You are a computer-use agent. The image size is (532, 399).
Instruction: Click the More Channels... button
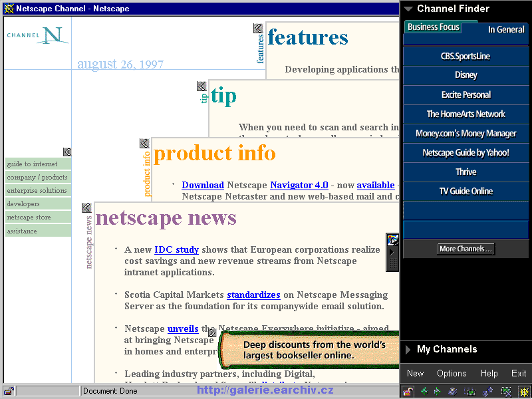[465, 249]
